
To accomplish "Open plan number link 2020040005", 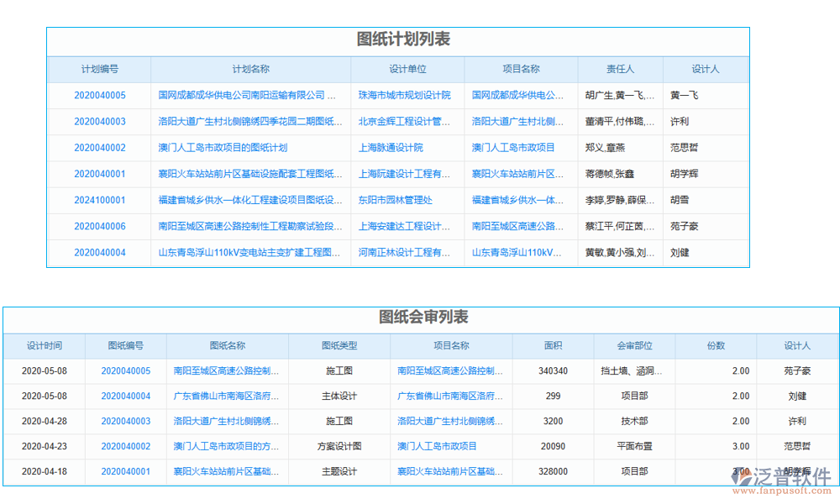I will pyautogui.click(x=100, y=95).
